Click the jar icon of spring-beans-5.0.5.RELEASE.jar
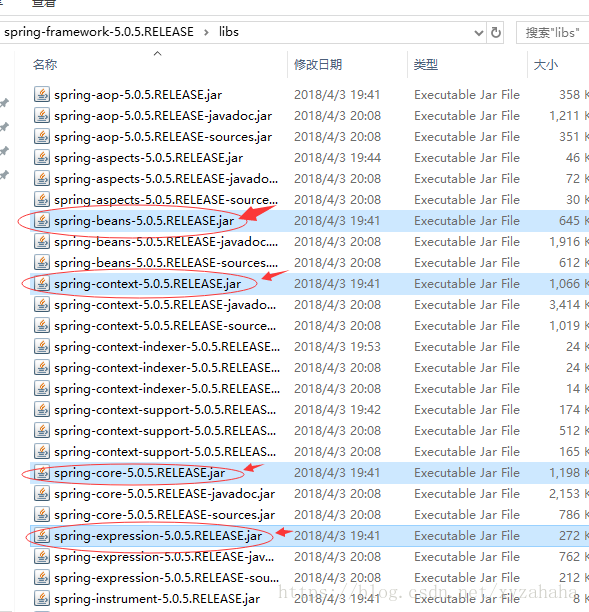This screenshot has height=612, width=589. coord(42,221)
